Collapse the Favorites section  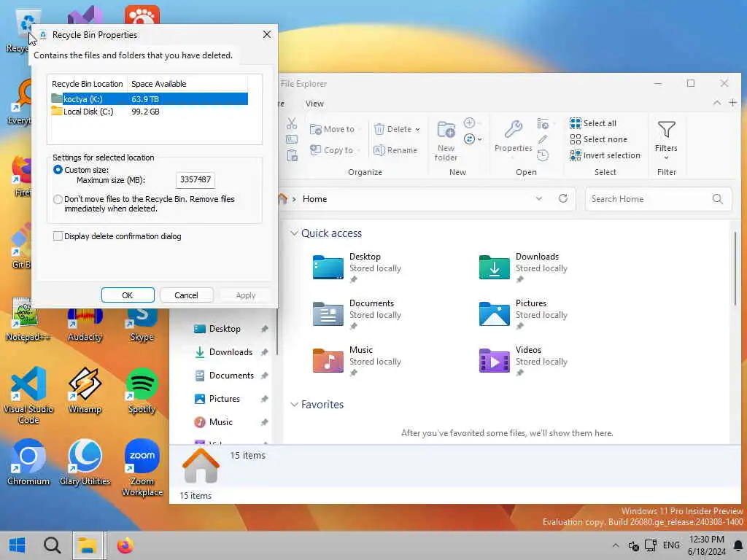[x=294, y=404]
